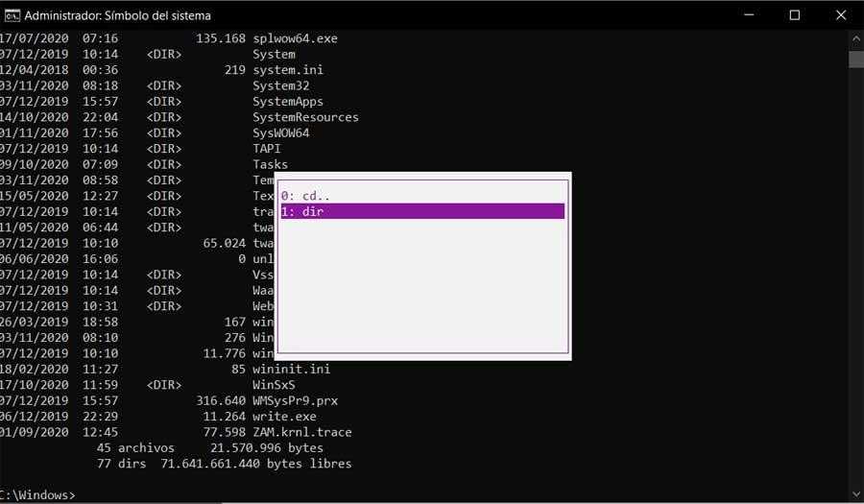The height and width of the screenshot is (504, 864).
Task: Select the '1: dir' history entry
Action: (422, 211)
